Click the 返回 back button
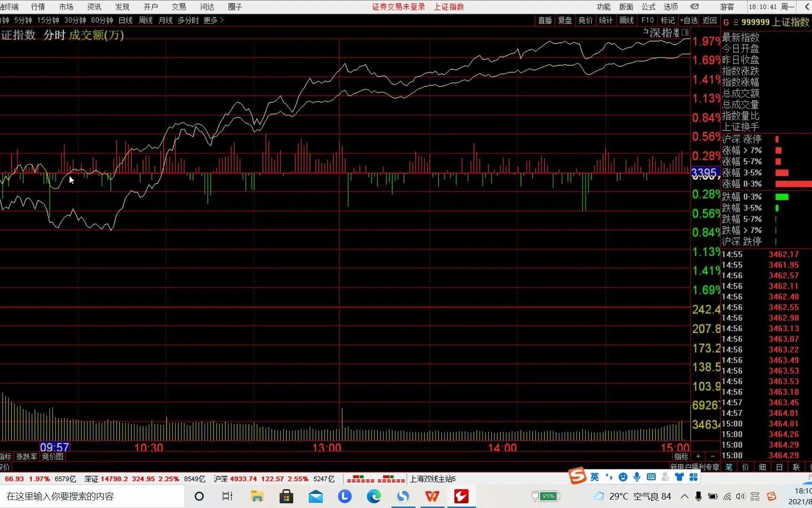812x508 pixels. [x=710, y=20]
